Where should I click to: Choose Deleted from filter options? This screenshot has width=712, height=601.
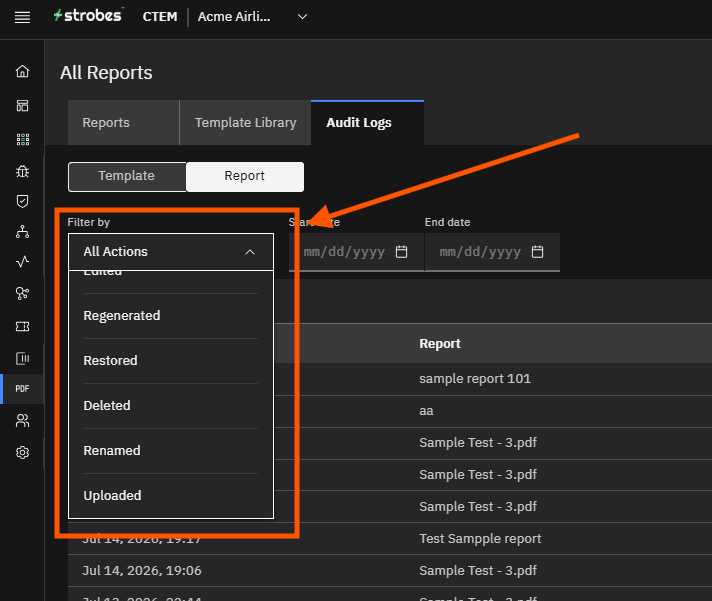click(171, 405)
